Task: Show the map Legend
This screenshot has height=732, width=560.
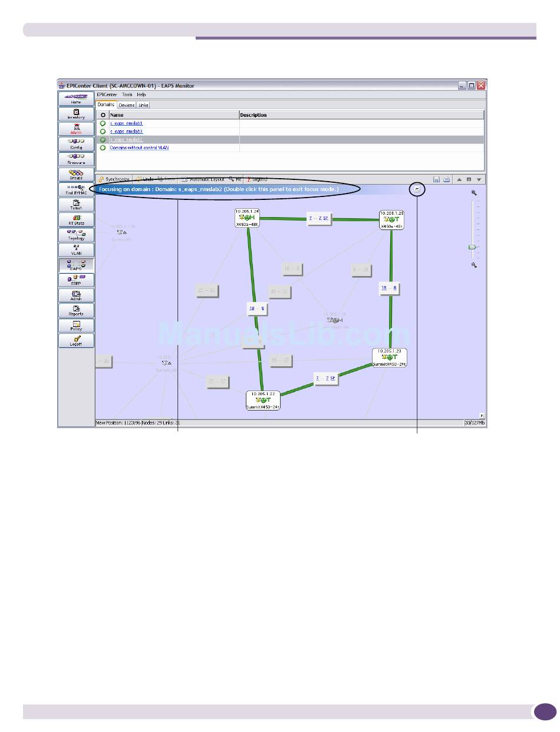Action: 256,179
